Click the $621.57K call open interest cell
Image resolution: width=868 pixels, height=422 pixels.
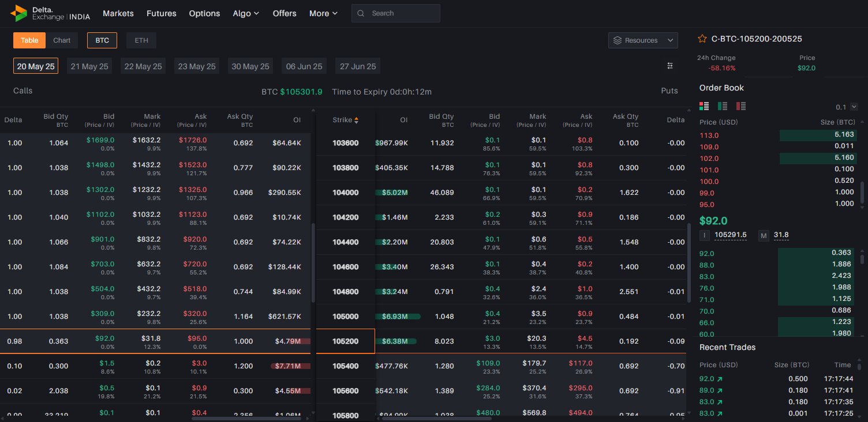coord(285,316)
